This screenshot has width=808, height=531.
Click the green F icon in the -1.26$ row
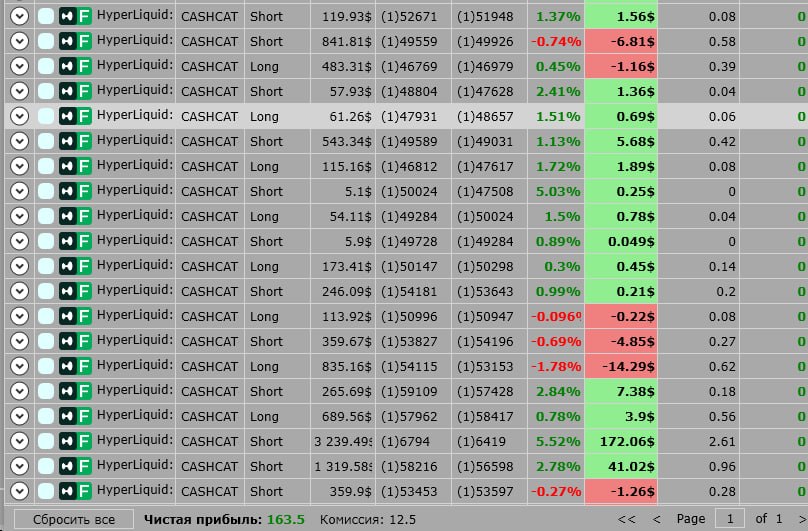point(84,491)
